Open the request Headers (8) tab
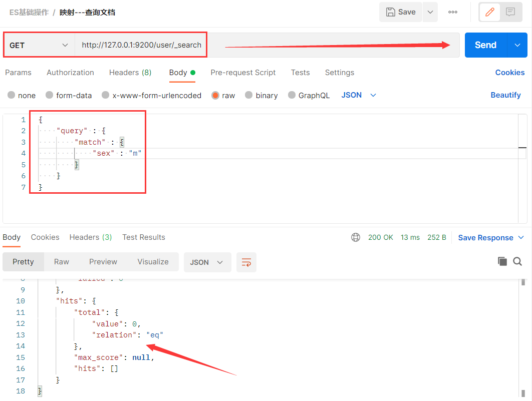 pos(130,73)
